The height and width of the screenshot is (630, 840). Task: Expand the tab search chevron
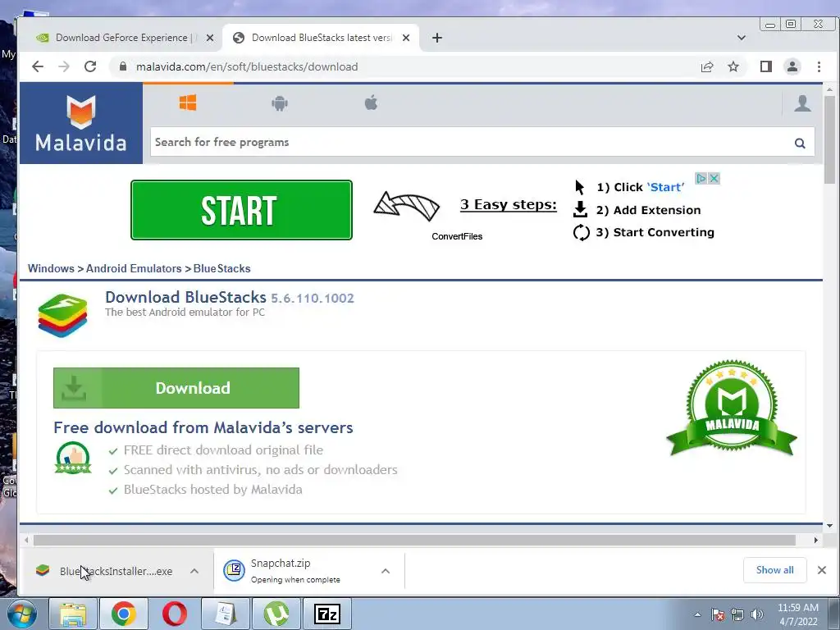click(742, 38)
